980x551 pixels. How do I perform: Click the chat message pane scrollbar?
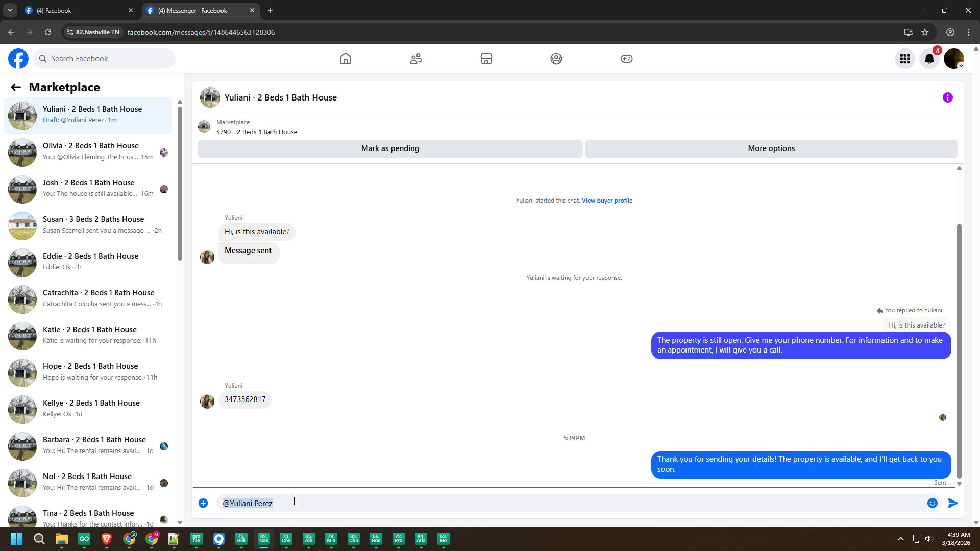point(959,351)
